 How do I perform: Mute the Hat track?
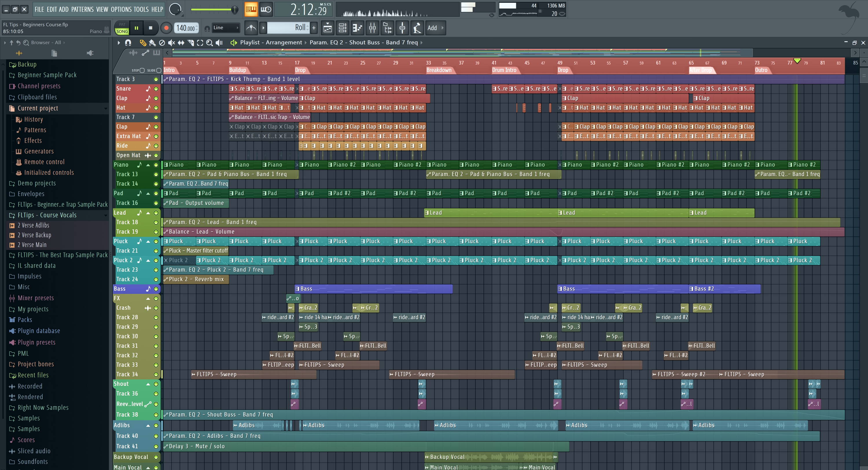coord(156,108)
